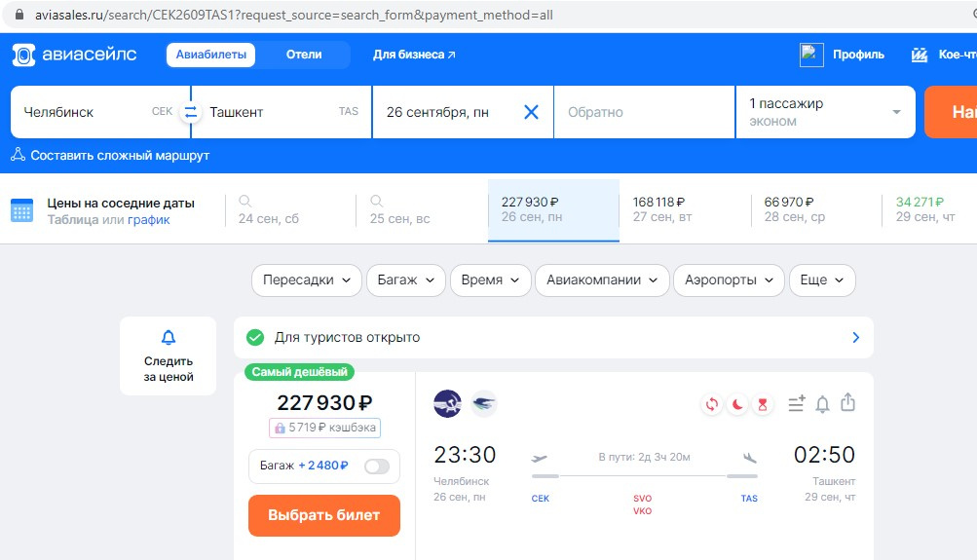977x560 pixels.
Task: Click the complex route icon
Action: pos(19,155)
